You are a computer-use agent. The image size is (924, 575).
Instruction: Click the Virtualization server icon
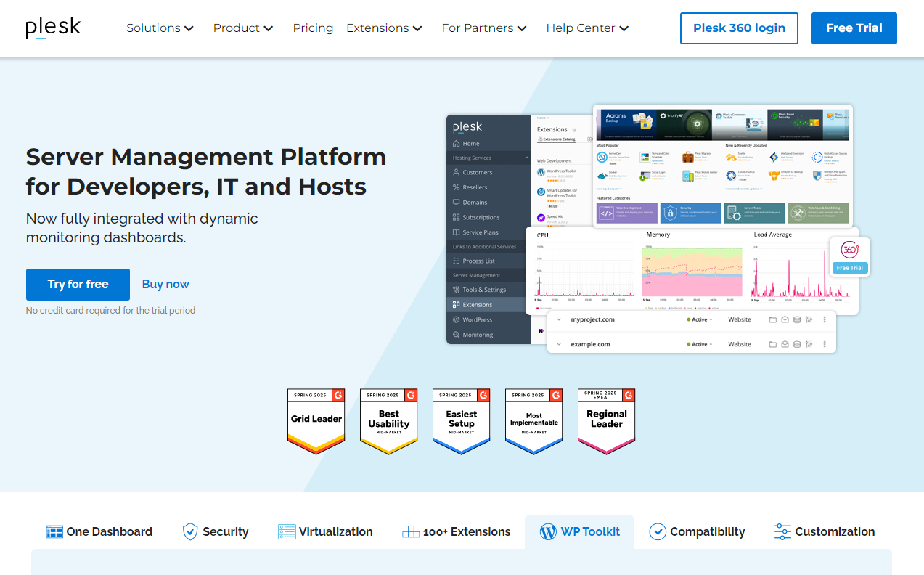coord(287,532)
